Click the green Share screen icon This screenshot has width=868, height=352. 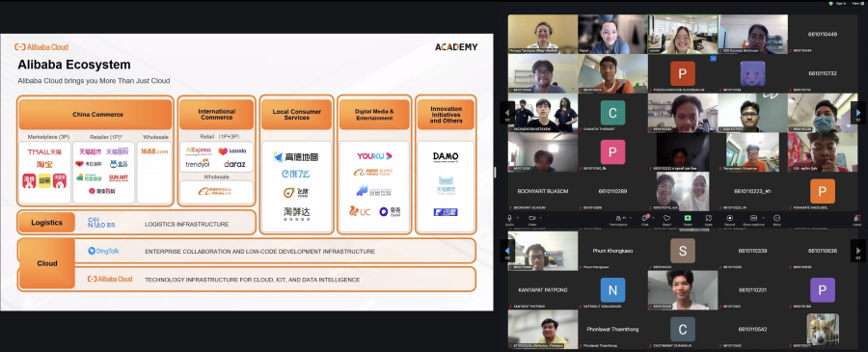pos(688,218)
